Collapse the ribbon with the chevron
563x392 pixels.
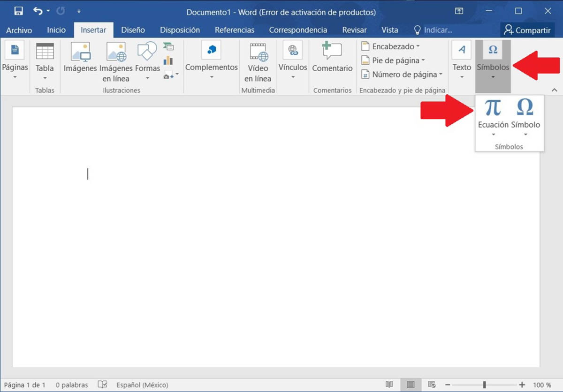coord(554,90)
